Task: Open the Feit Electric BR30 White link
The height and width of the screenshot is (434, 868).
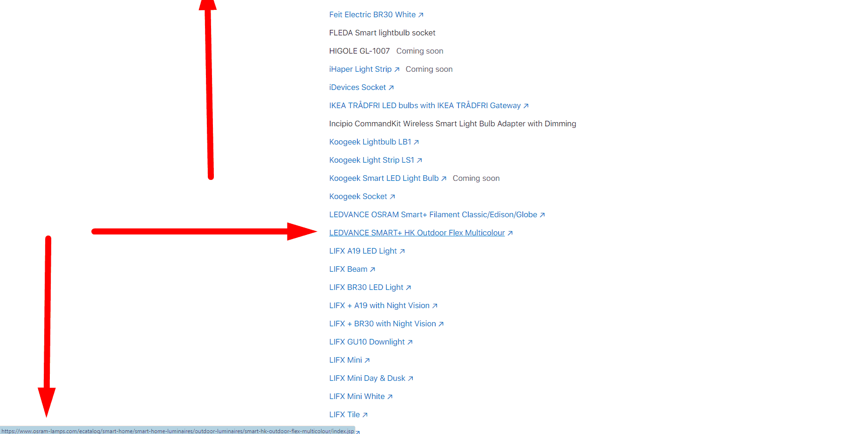Action: [x=372, y=14]
